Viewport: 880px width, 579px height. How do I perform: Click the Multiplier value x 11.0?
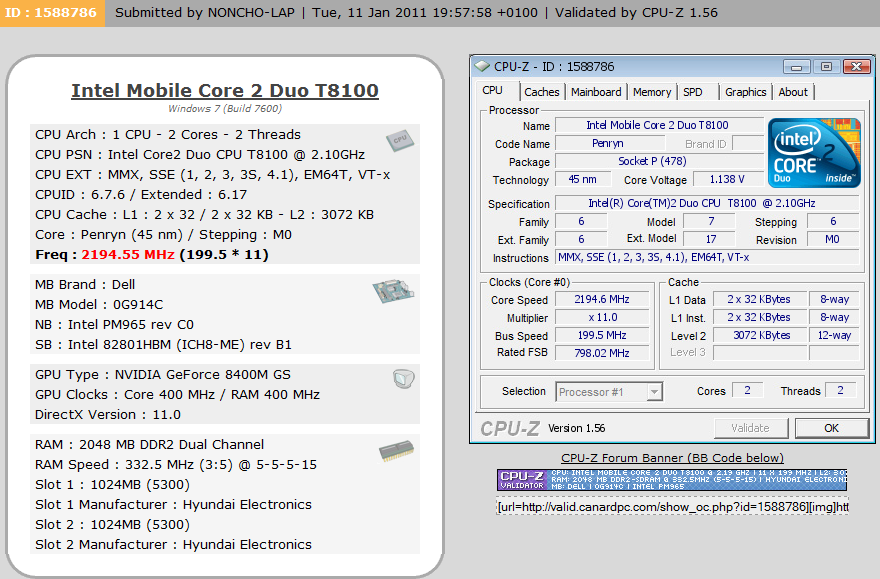602,318
